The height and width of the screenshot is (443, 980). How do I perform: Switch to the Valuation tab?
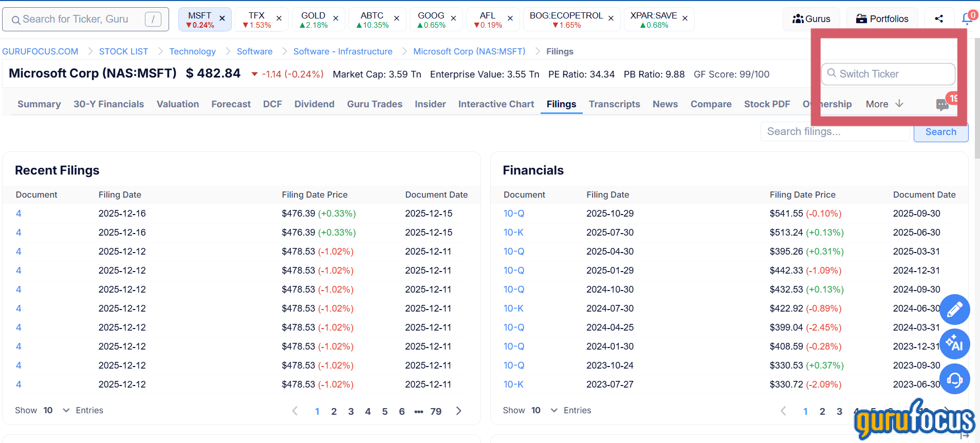click(178, 104)
